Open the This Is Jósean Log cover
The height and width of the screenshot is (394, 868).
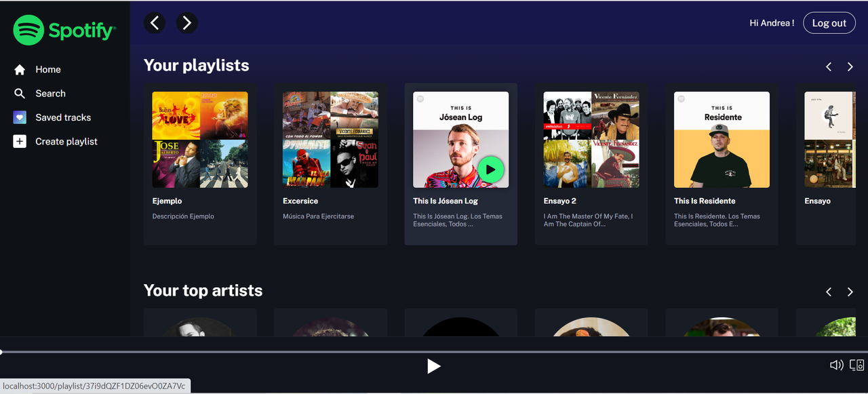pyautogui.click(x=461, y=140)
